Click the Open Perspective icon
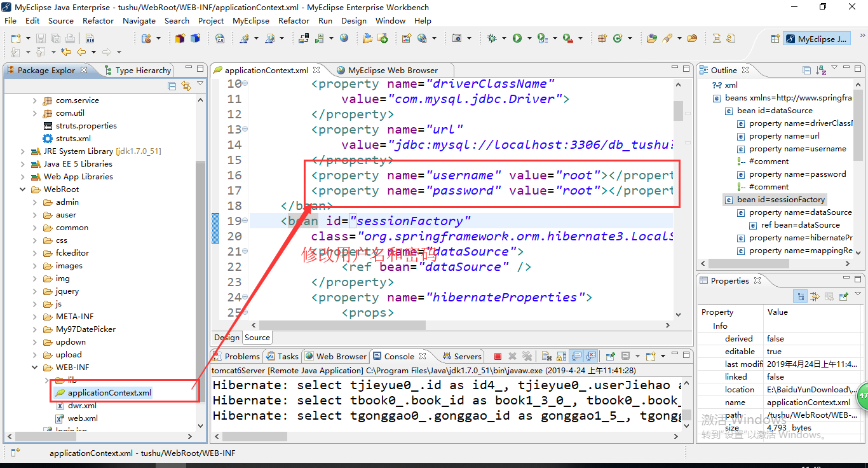Image resolution: width=868 pixels, height=468 pixels. tap(775, 39)
